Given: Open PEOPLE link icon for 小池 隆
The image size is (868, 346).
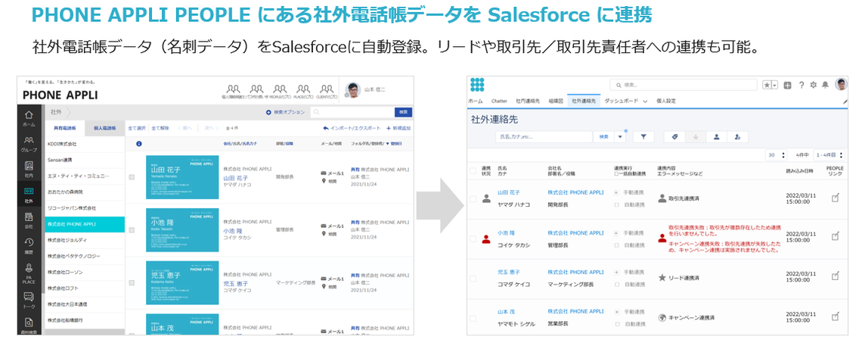Looking at the screenshot, I should click(835, 236).
